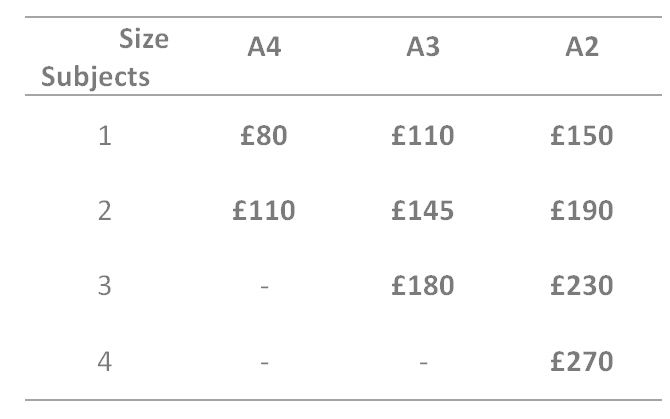Pick the £230 price cell
This screenshot has height=419, width=670.
[x=581, y=286]
